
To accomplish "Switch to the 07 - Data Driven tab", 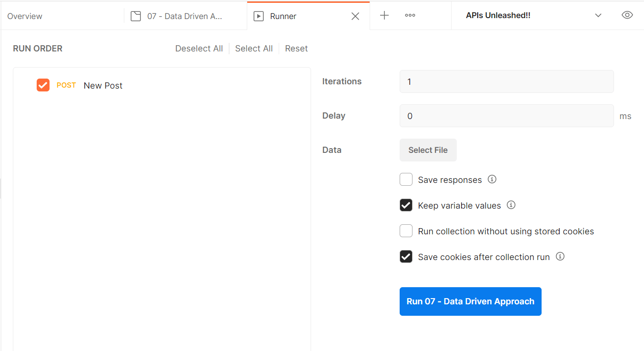I will 185,16.
